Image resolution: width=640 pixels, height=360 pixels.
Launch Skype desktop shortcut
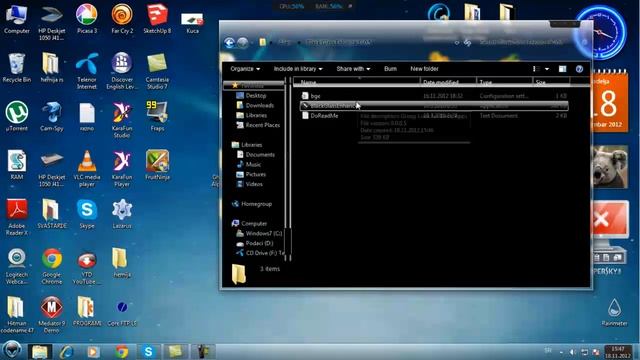point(87,214)
